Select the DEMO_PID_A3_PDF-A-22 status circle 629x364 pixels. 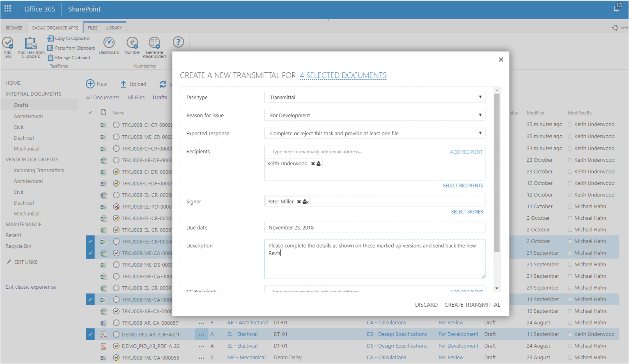[116, 346]
